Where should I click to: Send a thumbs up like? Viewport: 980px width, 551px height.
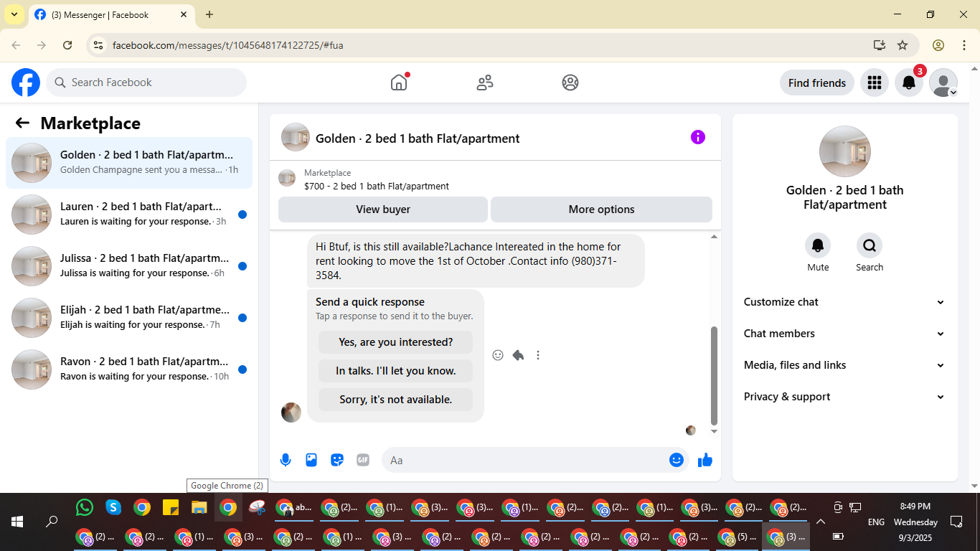pyautogui.click(x=705, y=460)
